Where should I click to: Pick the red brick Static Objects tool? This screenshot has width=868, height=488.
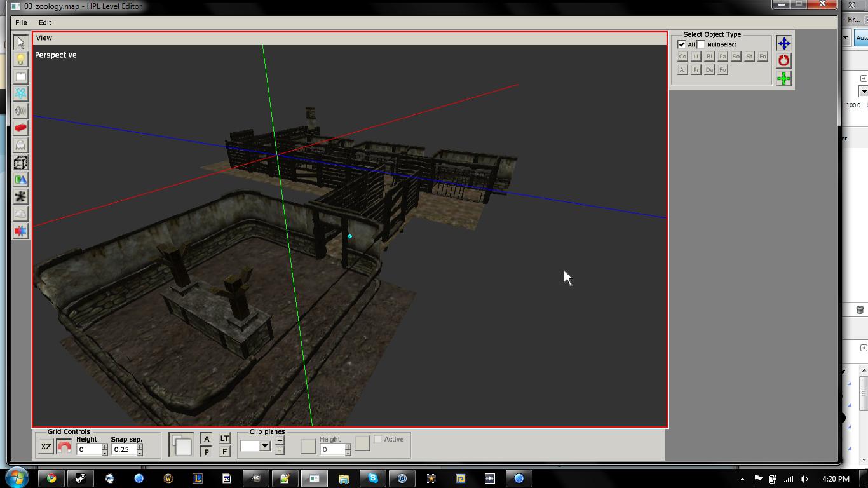point(20,128)
